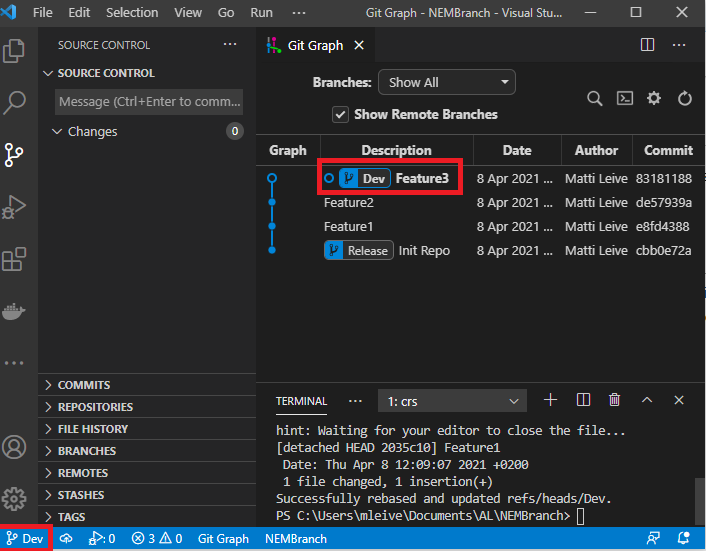708x551 pixels.
Task: Kill terminal with trash icon
Action: pos(615,400)
